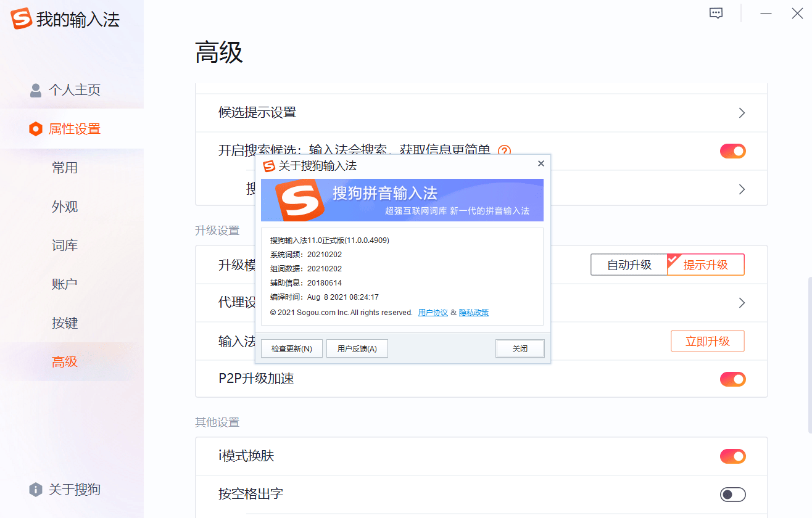Click the 高级 page heading
The image size is (812, 518).
[x=219, y=52]
